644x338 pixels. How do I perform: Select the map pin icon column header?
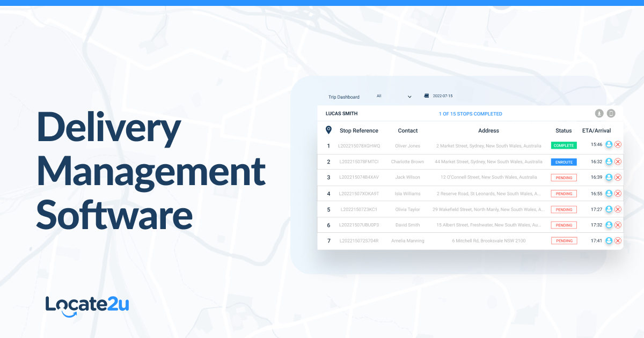tap(329, 129)
